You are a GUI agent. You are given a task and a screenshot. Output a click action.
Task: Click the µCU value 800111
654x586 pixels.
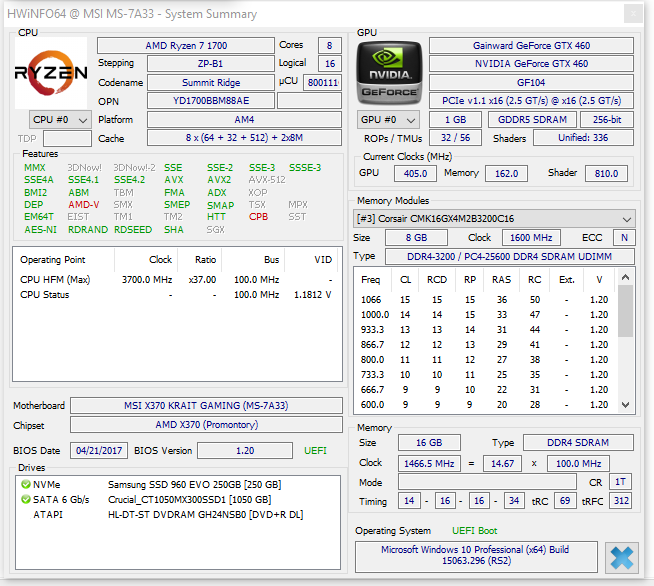(x=322, y=83)
